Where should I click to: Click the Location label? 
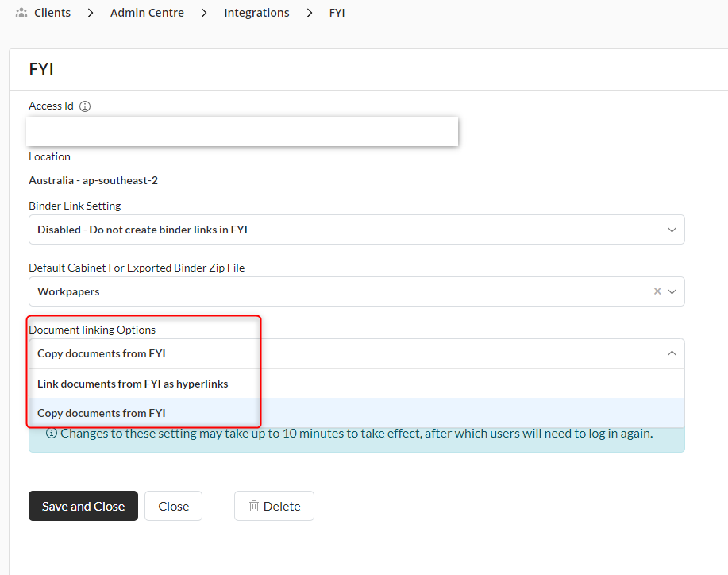(50, 157)
